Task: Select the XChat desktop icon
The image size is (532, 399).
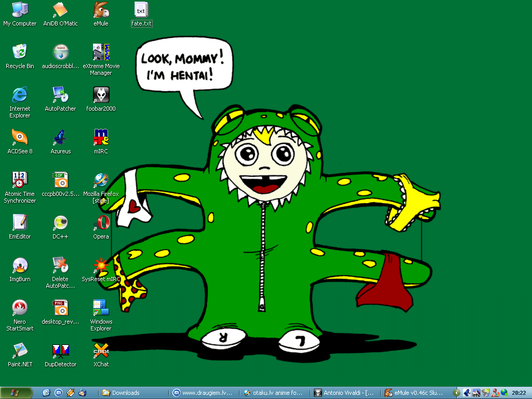Action: (x=101, y=355)
